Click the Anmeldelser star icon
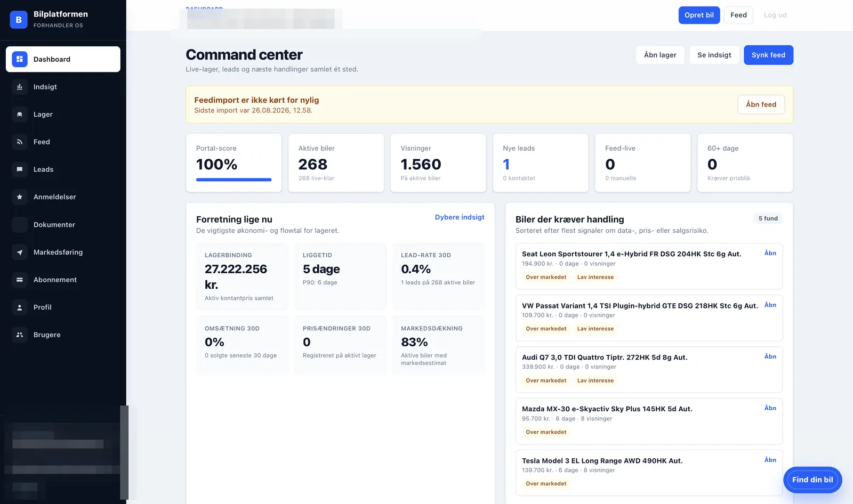This screenshot has height=504, width=853. click(x=20, y=197)
